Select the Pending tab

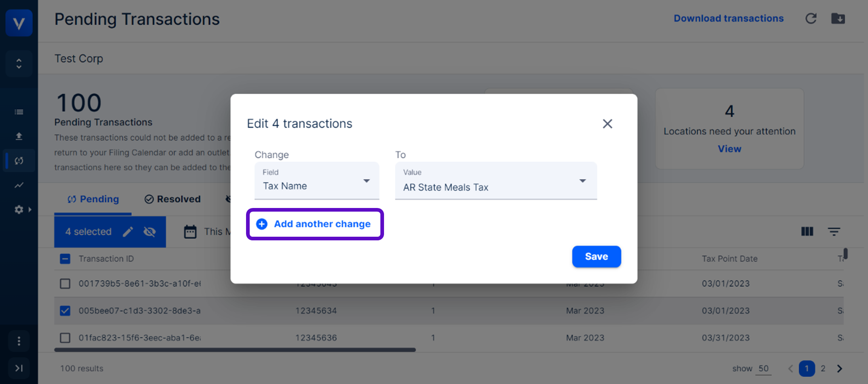point(93,199)
